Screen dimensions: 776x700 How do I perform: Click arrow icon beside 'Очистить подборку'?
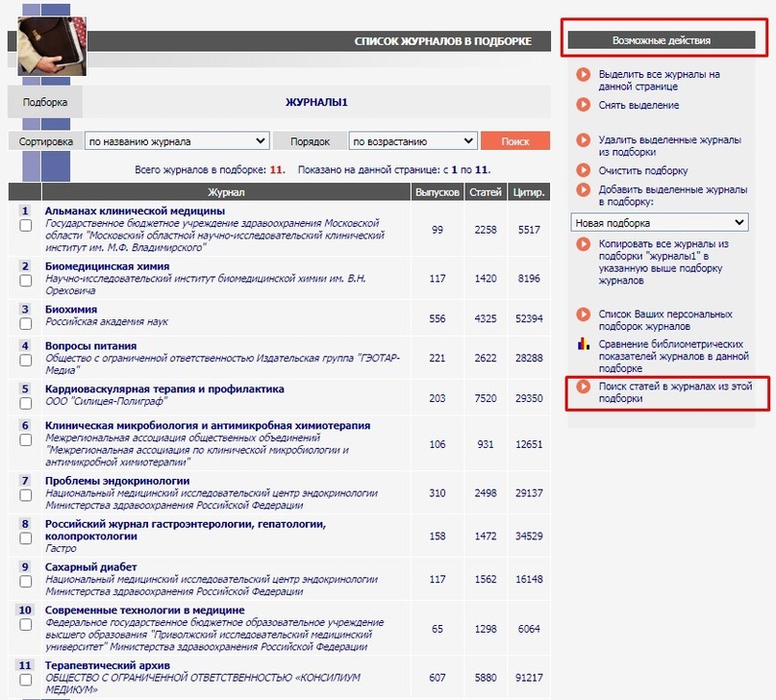[583, 170]
